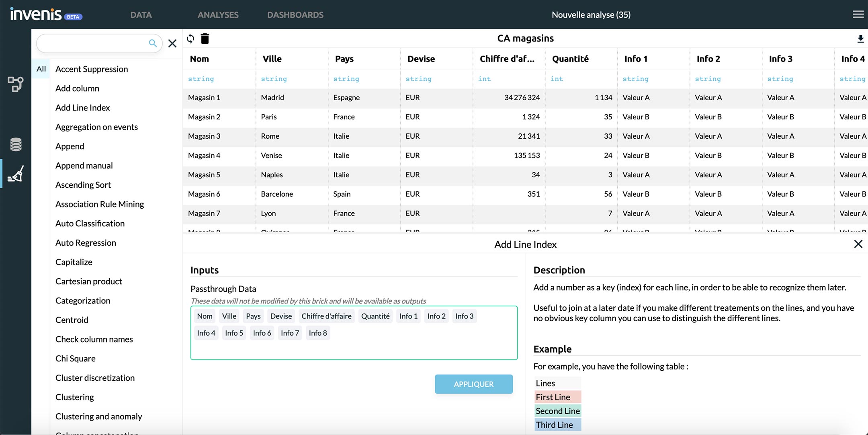
Task: Click the search magnifier icon
Action: pyautogui.click(x=153, y=43)
